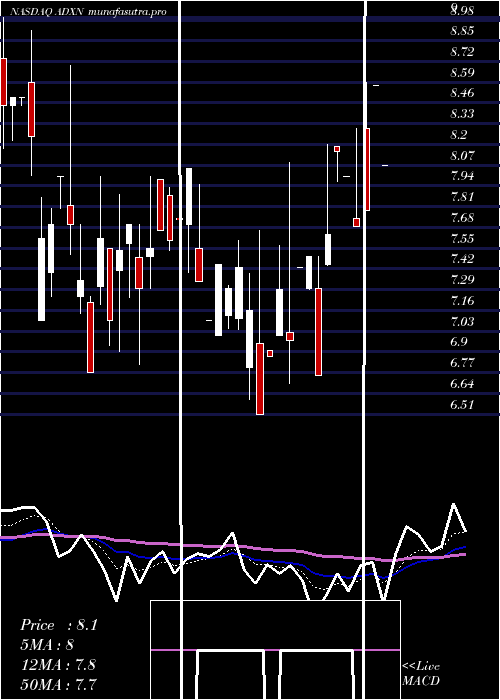Click the Price : 8.1 readout
The image size is (500, 700).
coord(58,625)
